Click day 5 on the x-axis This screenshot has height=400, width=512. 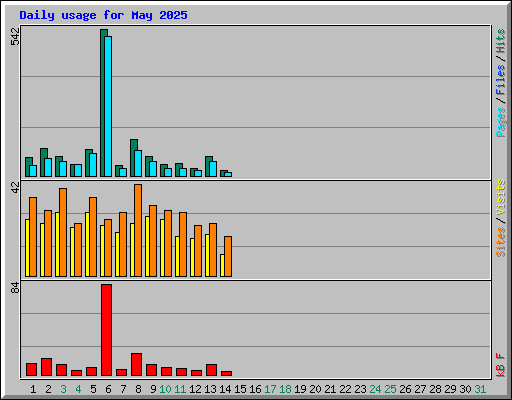click(x=93, y=389)
